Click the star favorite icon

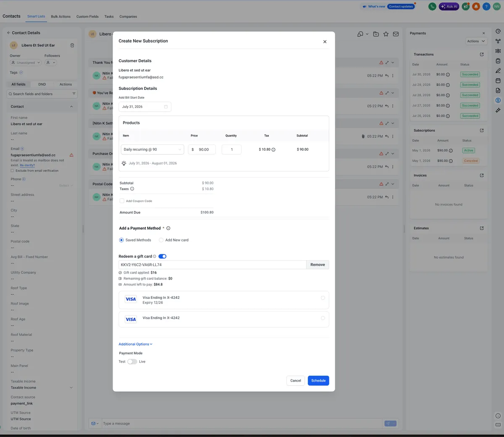(386, 34)
